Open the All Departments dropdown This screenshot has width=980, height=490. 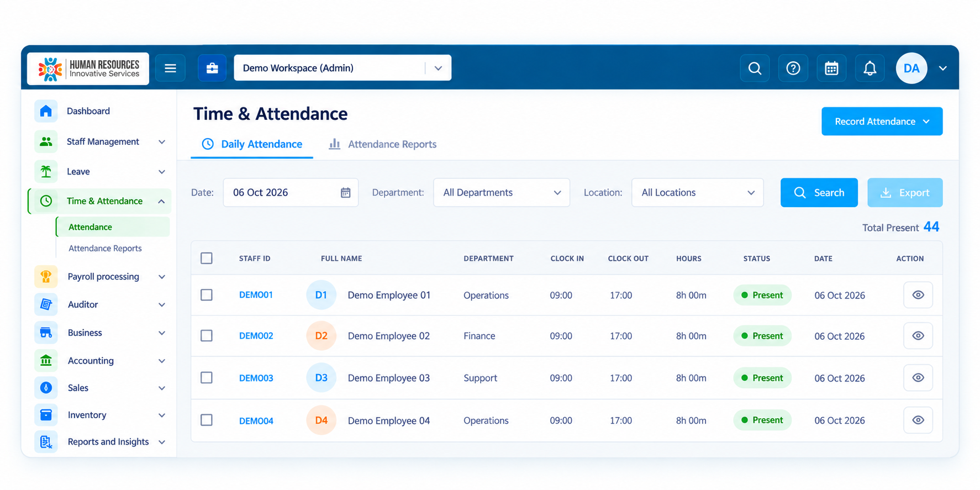502,192
